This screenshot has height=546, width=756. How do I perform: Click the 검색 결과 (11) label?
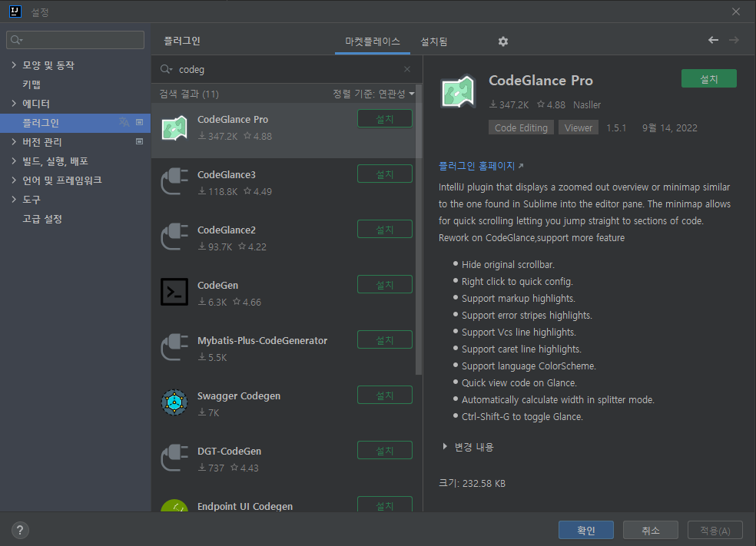point(189,94)
